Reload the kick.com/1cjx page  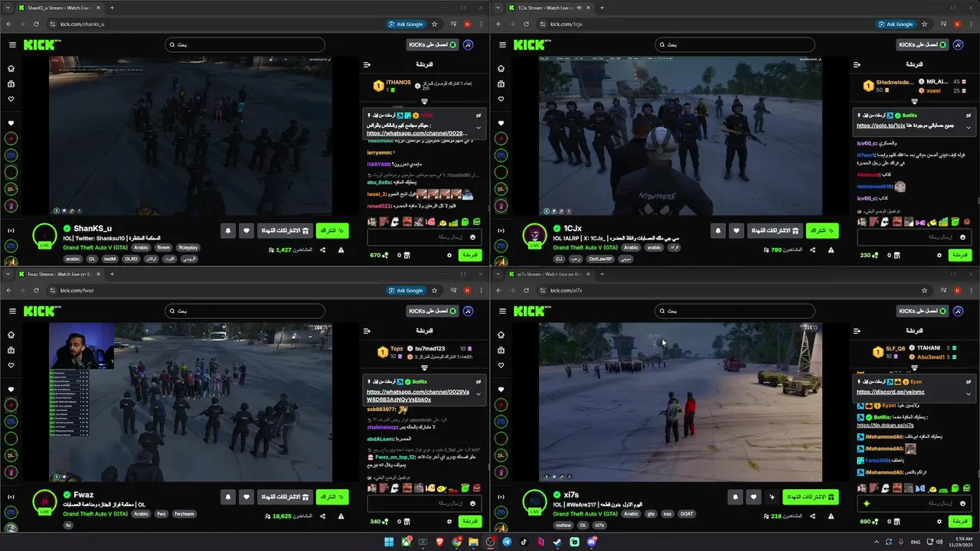(526, 24)
